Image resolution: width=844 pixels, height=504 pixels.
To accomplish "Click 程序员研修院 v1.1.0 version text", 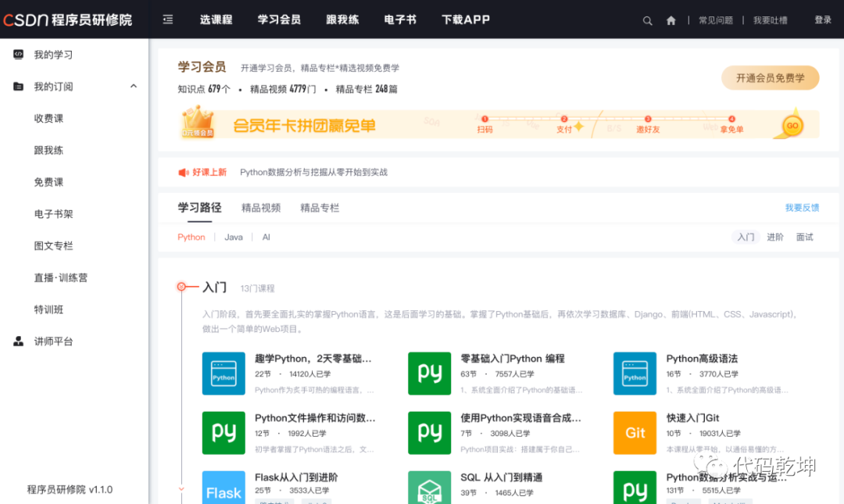I will pyautogui.click(x=70, y=489).
